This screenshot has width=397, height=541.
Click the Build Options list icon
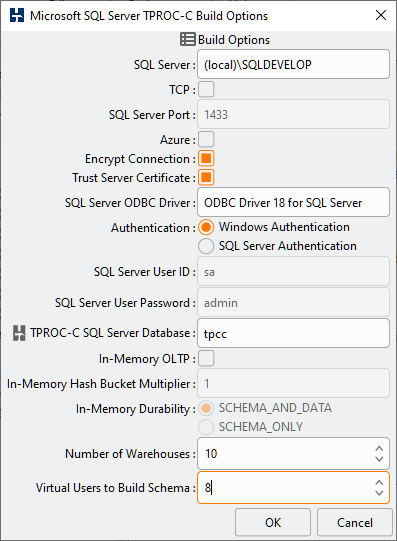point(188,39)
